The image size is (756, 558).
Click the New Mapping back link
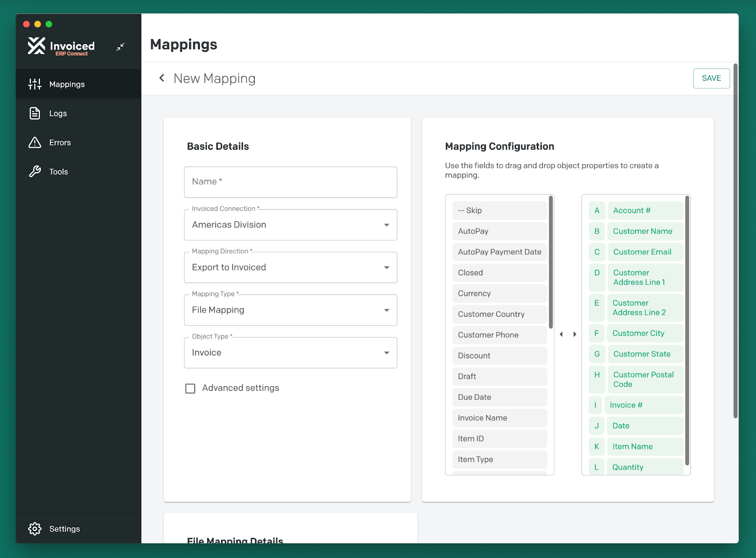(214, 78)
